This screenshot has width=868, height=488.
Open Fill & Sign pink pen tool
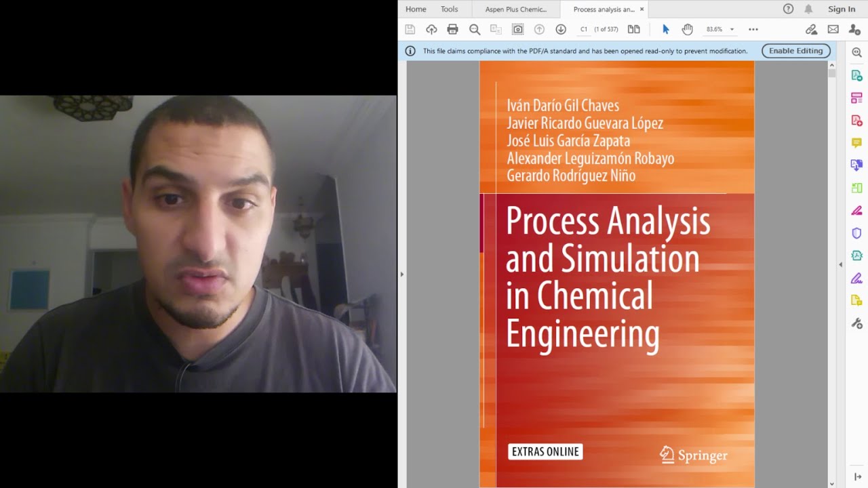click(856, 211)
